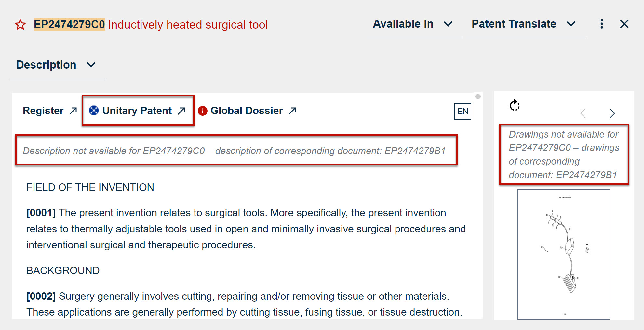Open the Unitary Patent link
This screenshot has height=330, width=644.
(137, 111)
